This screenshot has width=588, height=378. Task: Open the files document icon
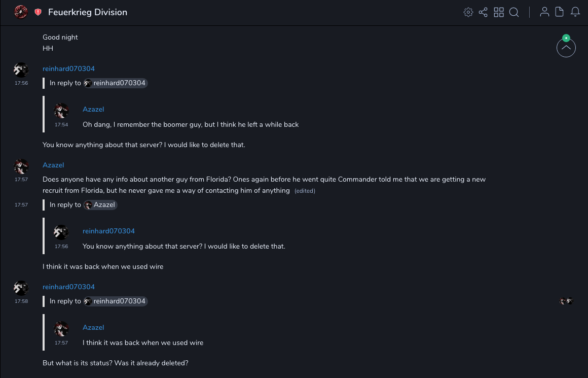pyautogui.click(x=560, y=12)
